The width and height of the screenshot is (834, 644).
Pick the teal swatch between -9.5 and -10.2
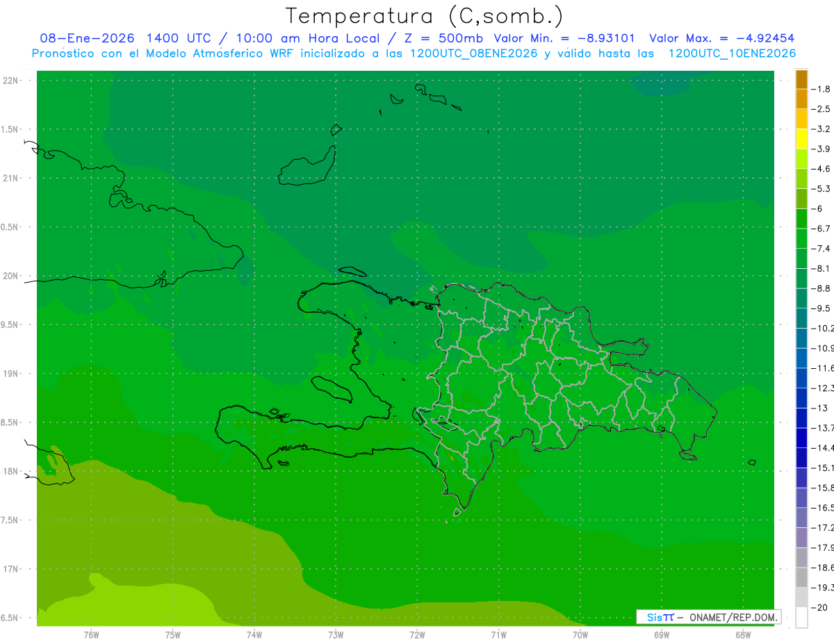click(x=801, y=318)
